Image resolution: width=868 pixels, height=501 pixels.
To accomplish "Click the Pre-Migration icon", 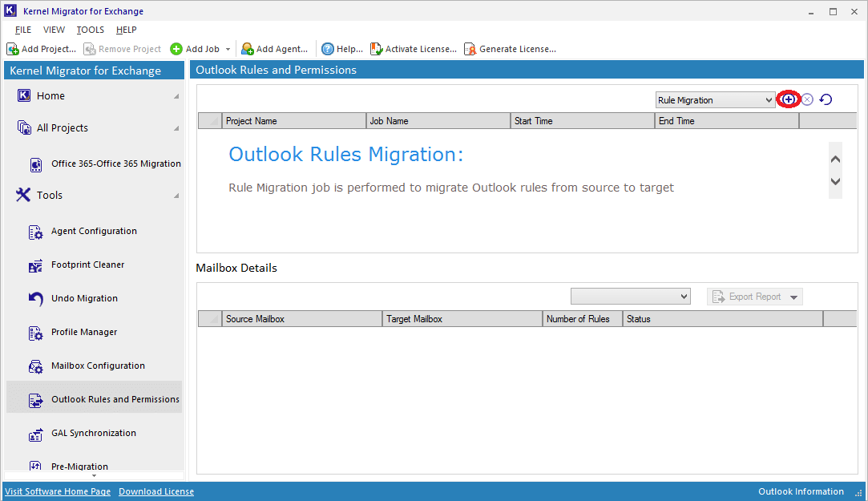I will tap(35, 466).
